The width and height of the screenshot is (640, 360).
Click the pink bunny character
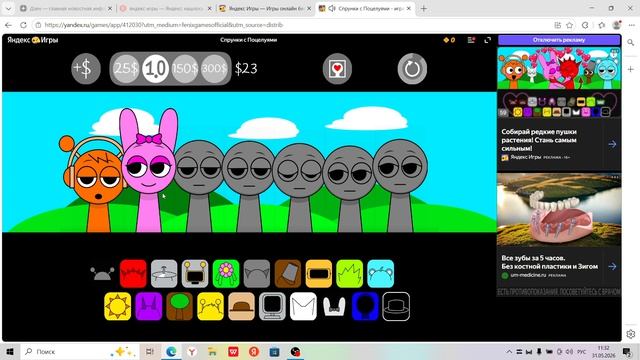click(x=149, y=171)
